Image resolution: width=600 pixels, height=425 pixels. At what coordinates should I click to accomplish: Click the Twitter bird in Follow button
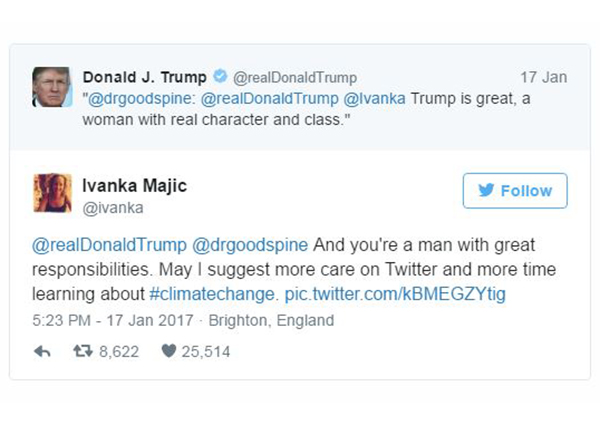point(486,191)
